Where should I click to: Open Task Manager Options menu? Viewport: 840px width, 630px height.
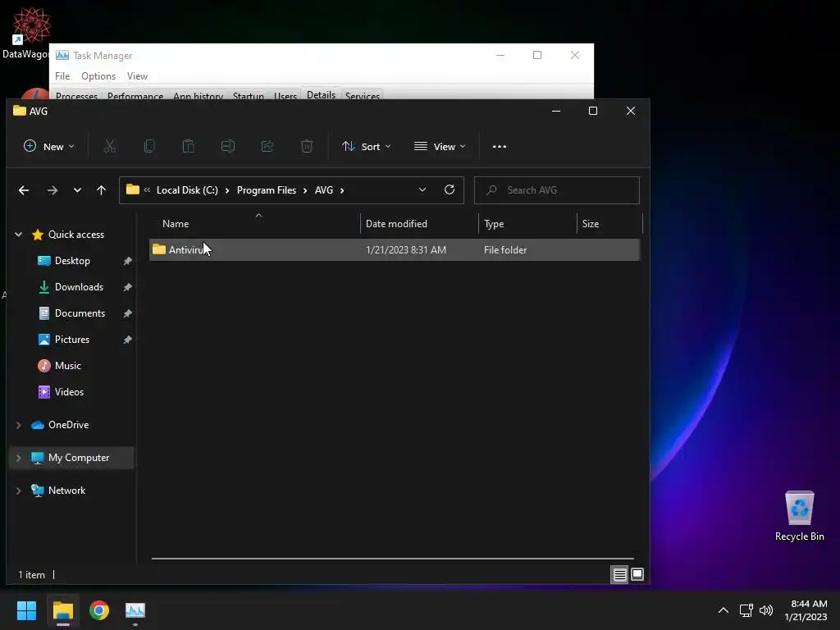pyautogui.click(x=98, y=76)
